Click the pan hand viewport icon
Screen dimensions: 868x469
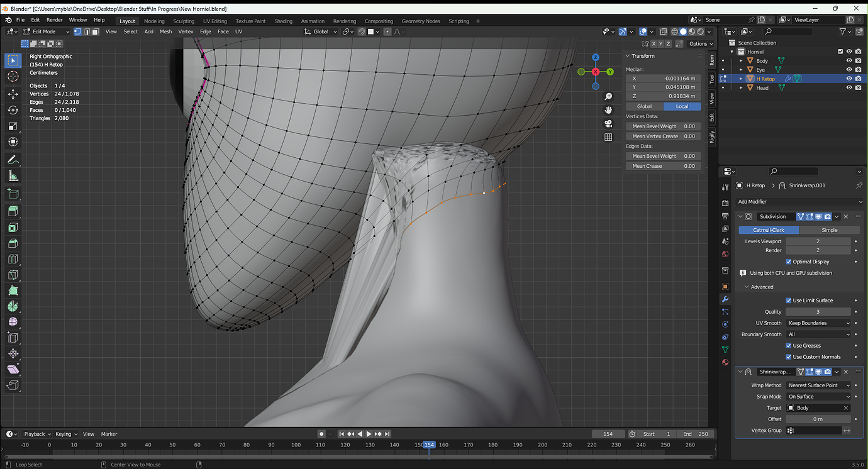coord(608,110)
